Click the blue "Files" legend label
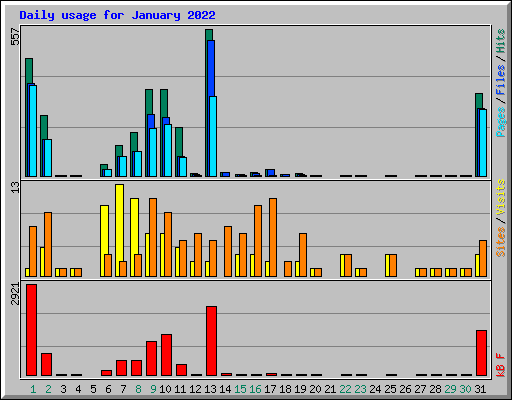The height and width of the screenshot is (400, 512). [500, 80]
